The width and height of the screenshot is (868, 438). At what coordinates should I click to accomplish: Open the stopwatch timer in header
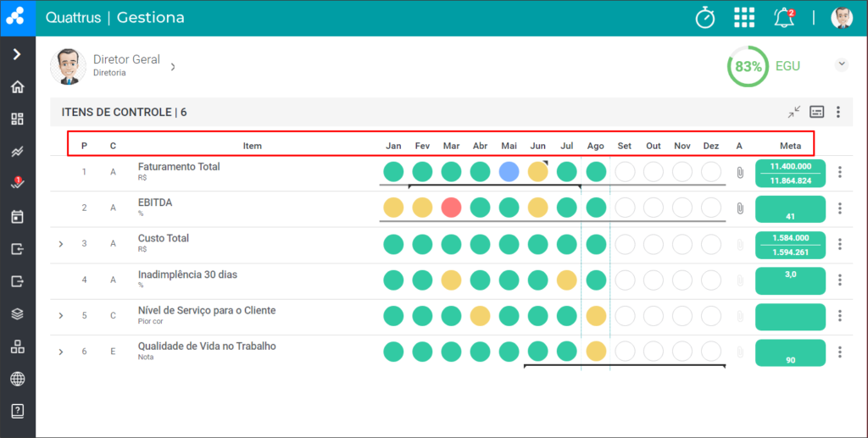click(x=704, y=18)
